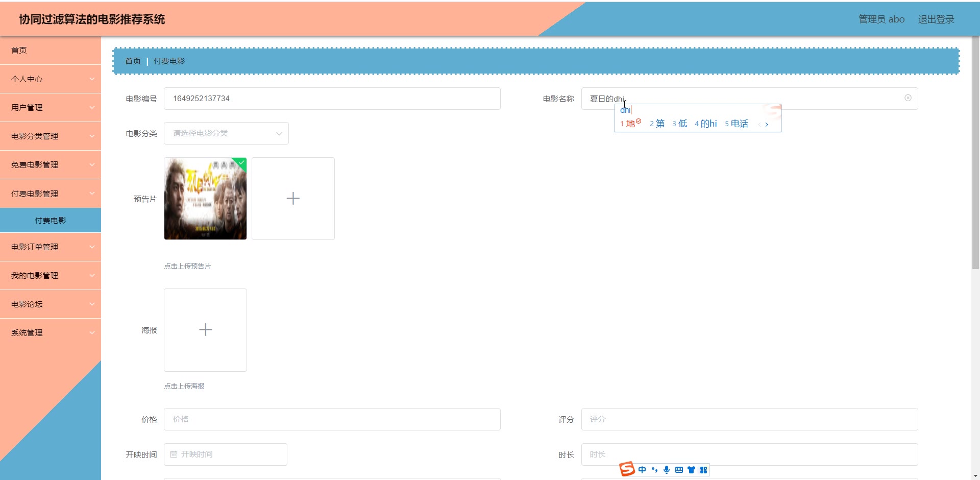
Task: Choose IME candidate 5 电话
Action: pos(736,124)
